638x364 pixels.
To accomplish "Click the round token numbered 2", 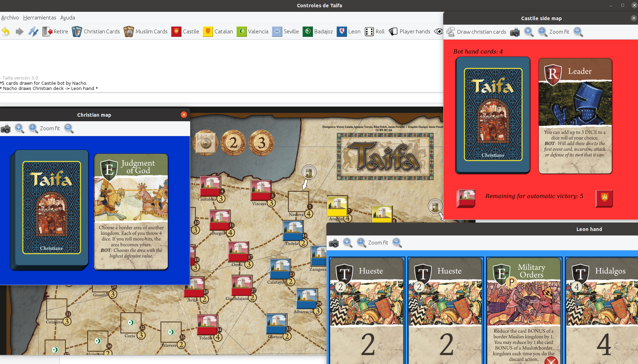I will (x=233, y=143).
